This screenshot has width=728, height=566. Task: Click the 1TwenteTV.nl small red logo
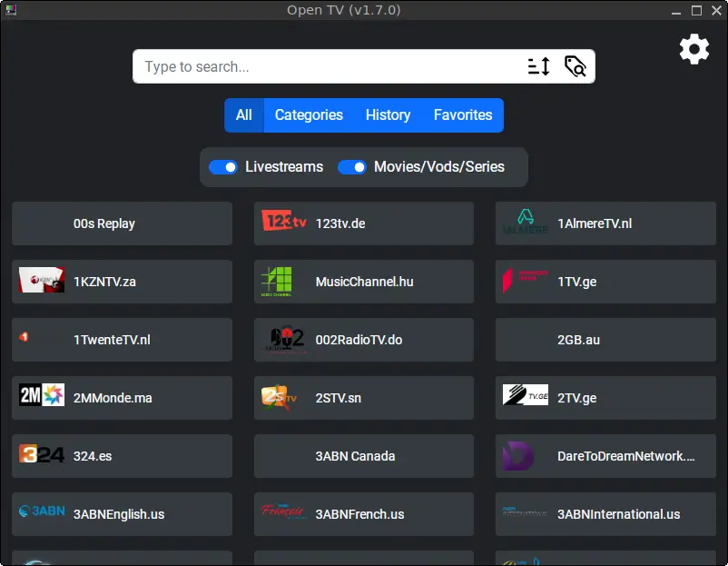click(x=24, y=336)
